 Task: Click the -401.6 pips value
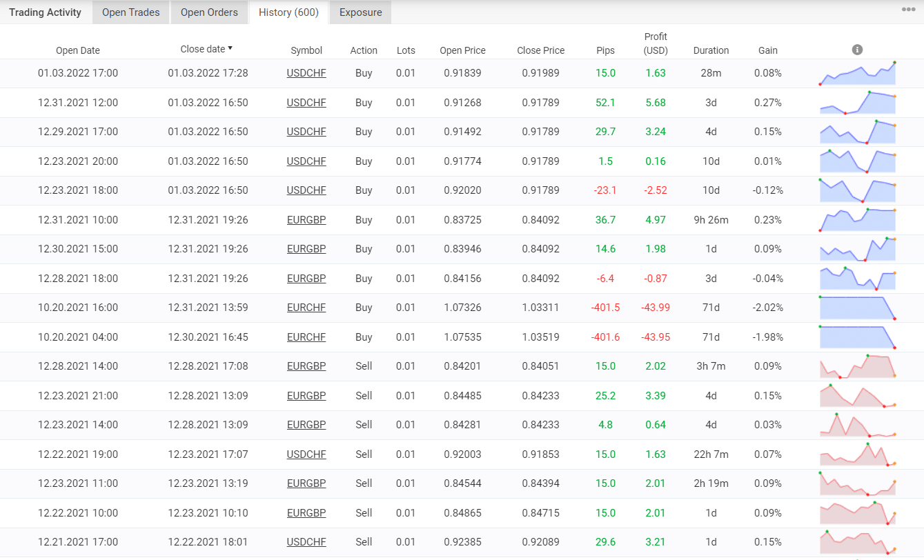point(605,337)
